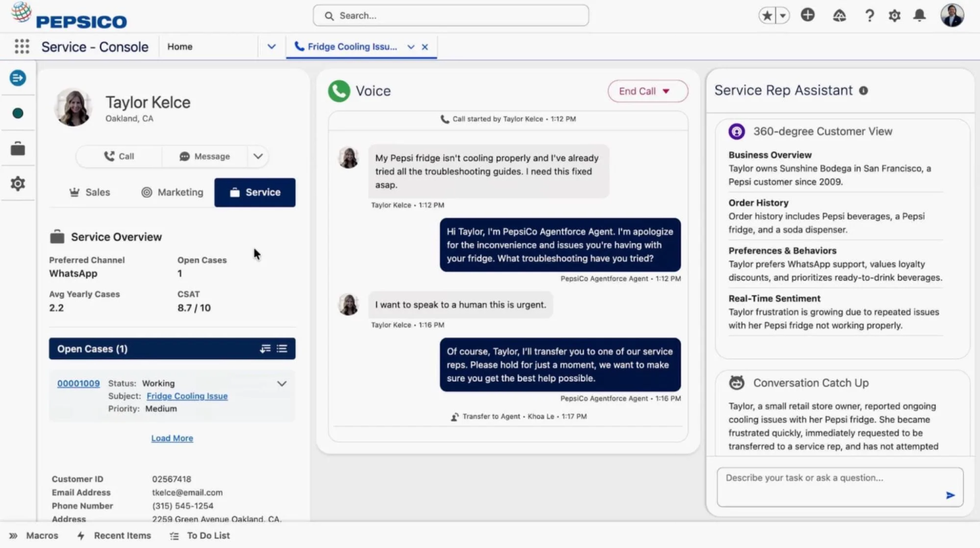Click the email tkelce@email.com
The width and height of the screenshot is (980, 548).
coord(187,492)
